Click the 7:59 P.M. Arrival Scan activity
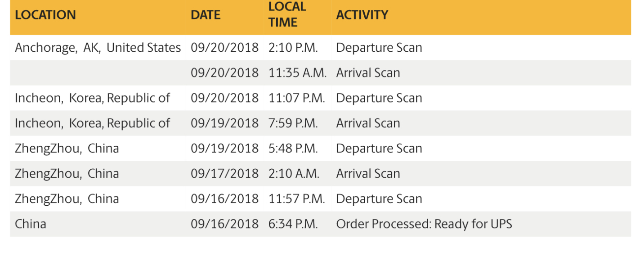The width and height of the screenshot is (644, 253). coord(368,123)
